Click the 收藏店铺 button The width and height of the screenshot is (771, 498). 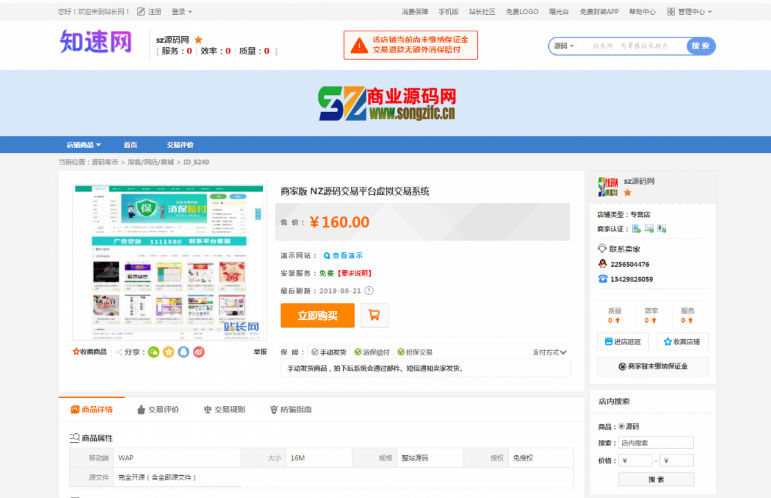(x=682, y=341)
